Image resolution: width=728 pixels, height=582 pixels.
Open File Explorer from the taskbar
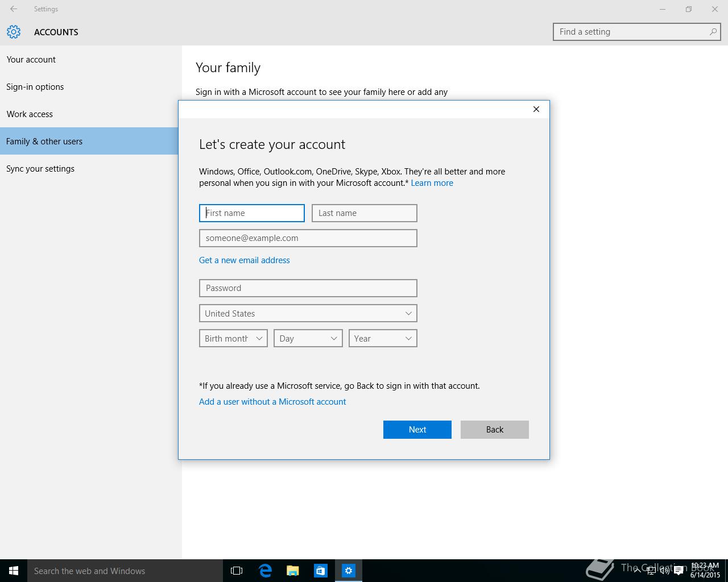coord(293,571)
